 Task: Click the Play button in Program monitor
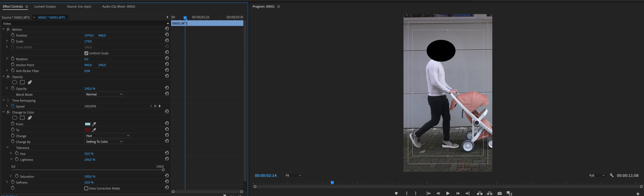click(448, 193)
